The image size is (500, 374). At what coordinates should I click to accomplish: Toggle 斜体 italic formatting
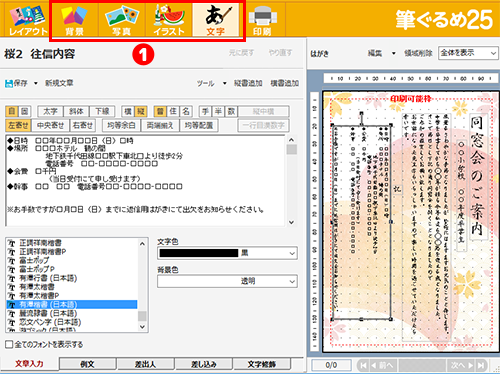pos(76,111)
